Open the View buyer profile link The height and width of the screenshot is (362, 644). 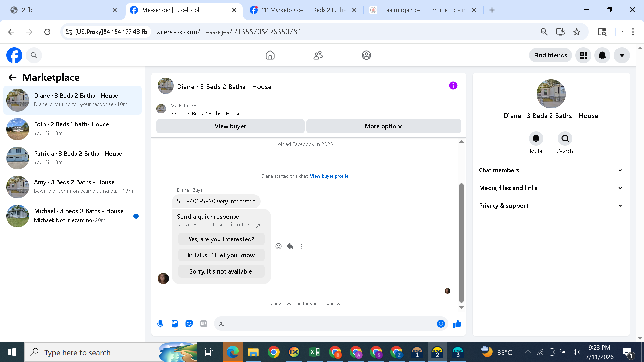pyautogui.click(x=329, y=176)
